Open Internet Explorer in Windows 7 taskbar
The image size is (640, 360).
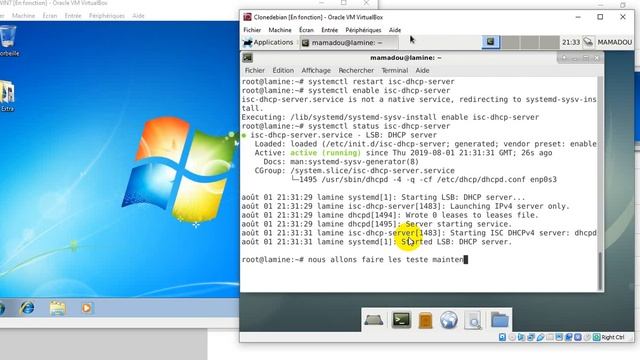(27, 308)
